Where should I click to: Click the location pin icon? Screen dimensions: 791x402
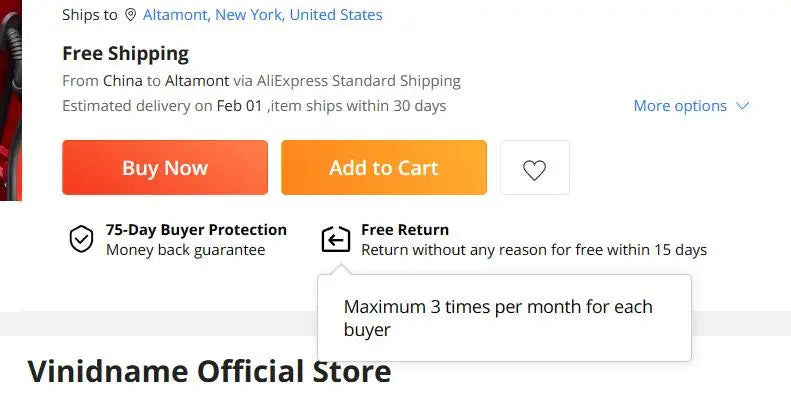click(x=130, y=15)
